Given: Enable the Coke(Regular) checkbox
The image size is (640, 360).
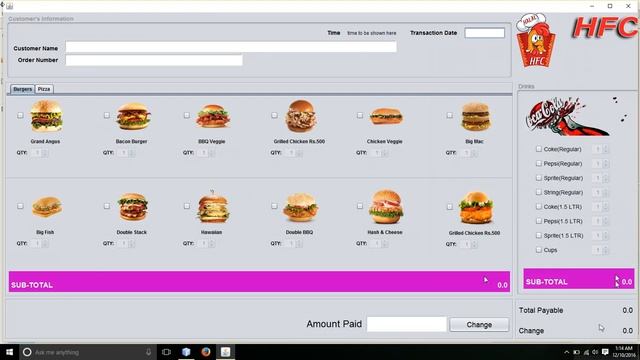Looking at the screenshot, I should coord(539,149).
